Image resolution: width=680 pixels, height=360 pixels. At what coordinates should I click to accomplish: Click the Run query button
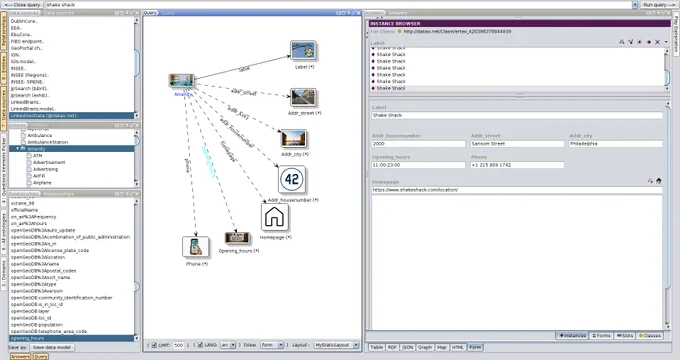click(659, 5)
